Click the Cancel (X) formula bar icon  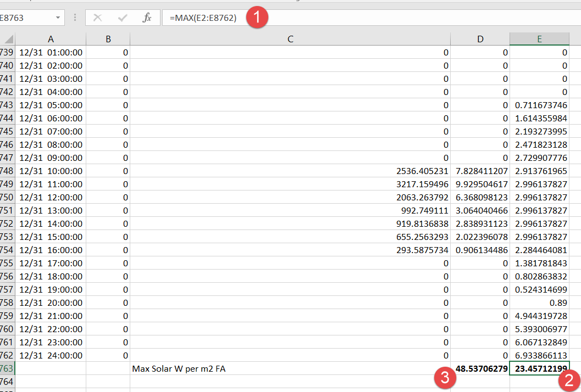pos(97,18)
